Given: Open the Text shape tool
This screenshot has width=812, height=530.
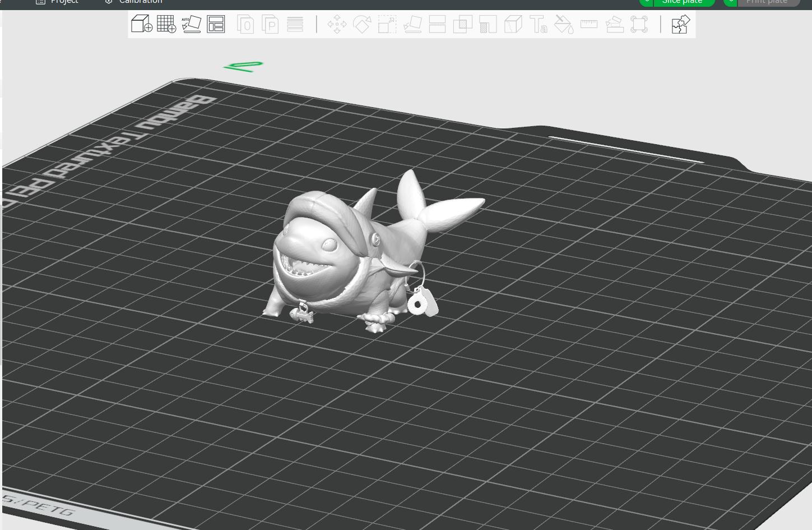Looking at the screenshot, I should pyautogui.click(x=539, y=24).
